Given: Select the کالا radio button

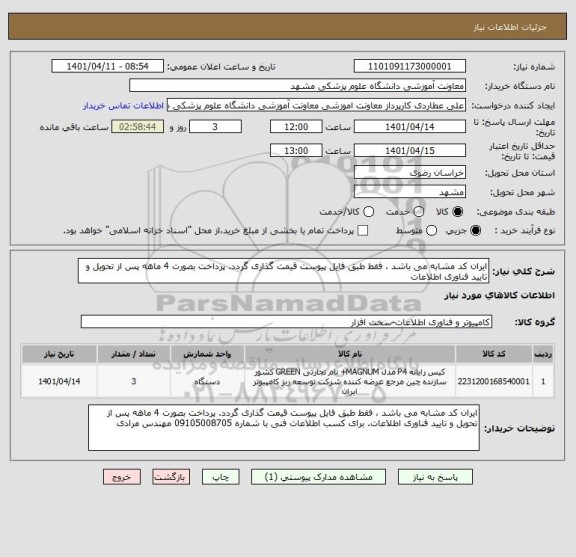Looking at the screenshot, I should pyautogui.click(x=458, y=212).
